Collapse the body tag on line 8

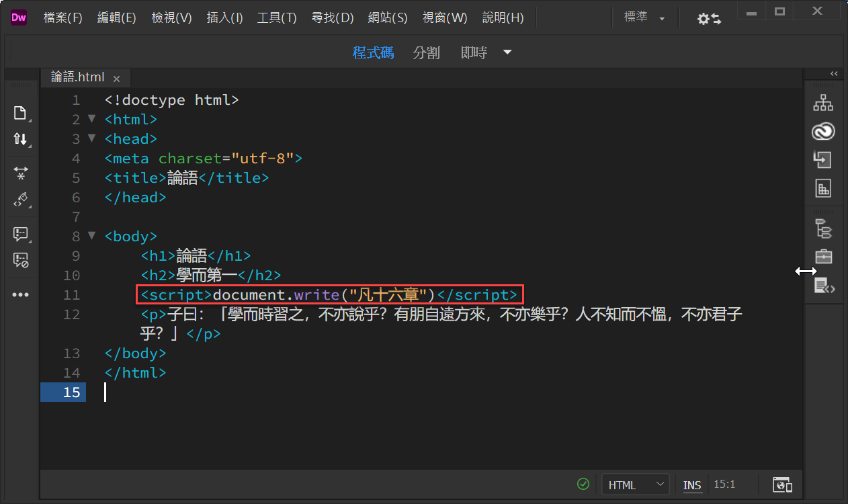point(92,236)
